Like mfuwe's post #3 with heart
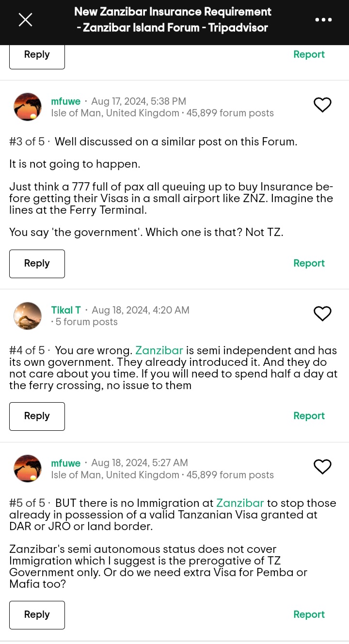Image resolution: width=349 pixels, height=644 pixels. (322, 105)
